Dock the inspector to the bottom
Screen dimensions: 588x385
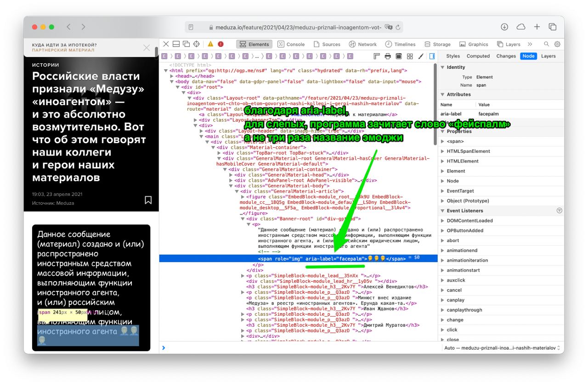176,45
